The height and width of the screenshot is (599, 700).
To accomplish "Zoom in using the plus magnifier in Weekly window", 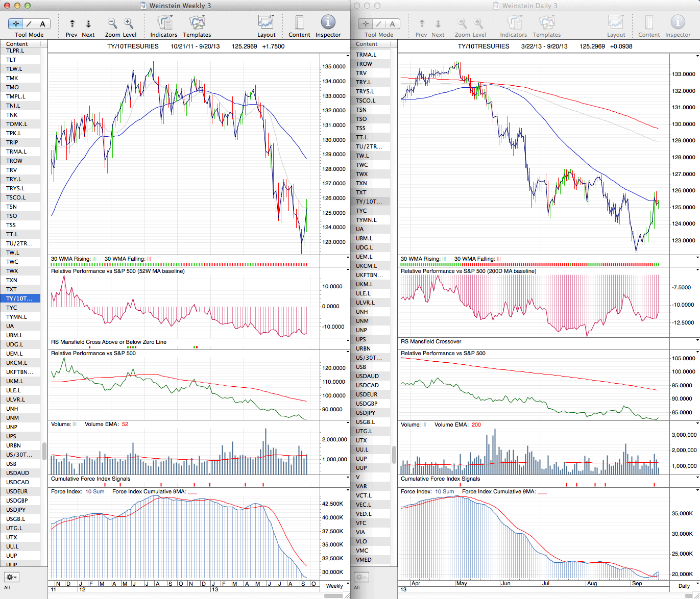I will [x=129, y=23].
